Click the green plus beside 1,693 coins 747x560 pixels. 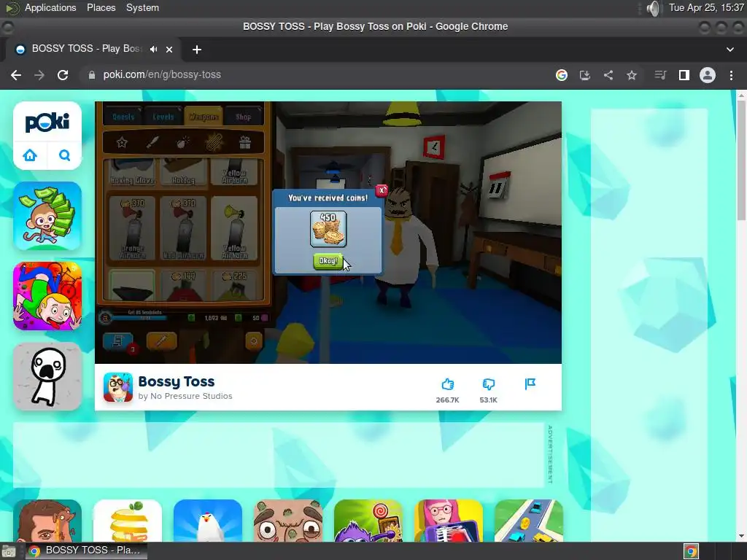192,318
